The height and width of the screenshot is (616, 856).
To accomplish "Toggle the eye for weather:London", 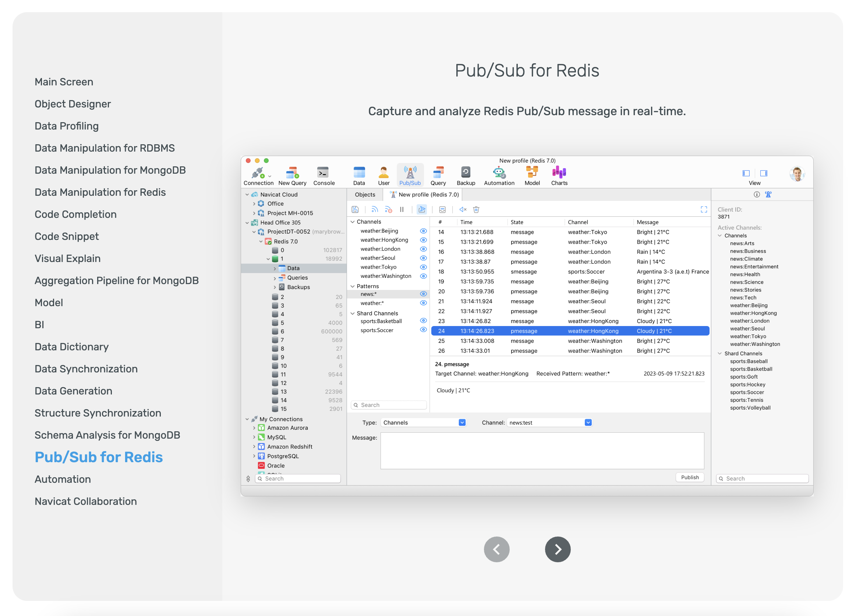I will [x=424, y=249].
